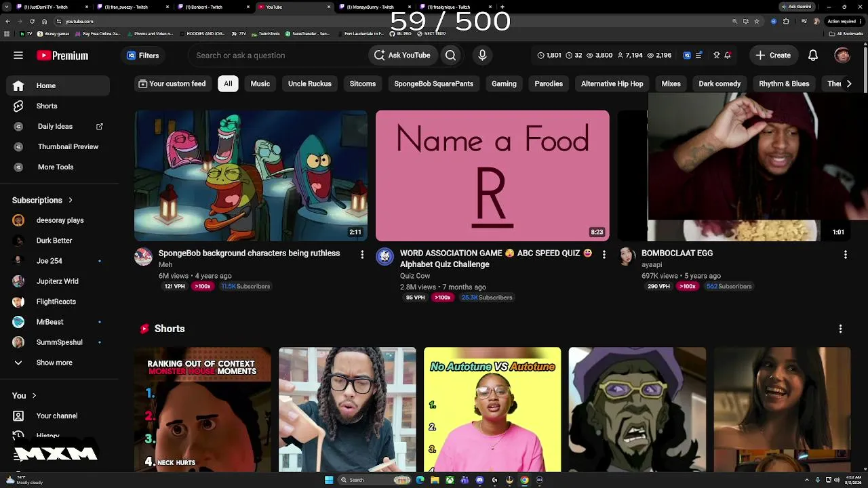Viewport: 868px width, 488px height.
Task: Click the YouTube Premium logo
Action: [x=62, y=56]
